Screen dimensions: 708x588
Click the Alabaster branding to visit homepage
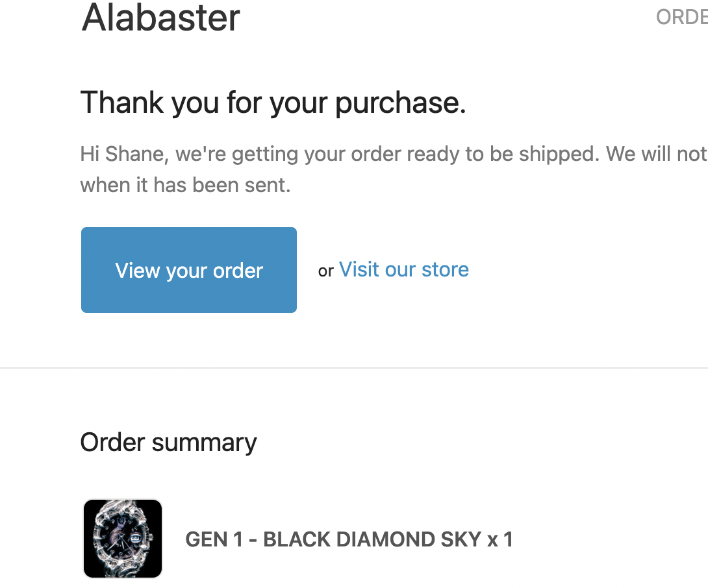click(160, 18)
